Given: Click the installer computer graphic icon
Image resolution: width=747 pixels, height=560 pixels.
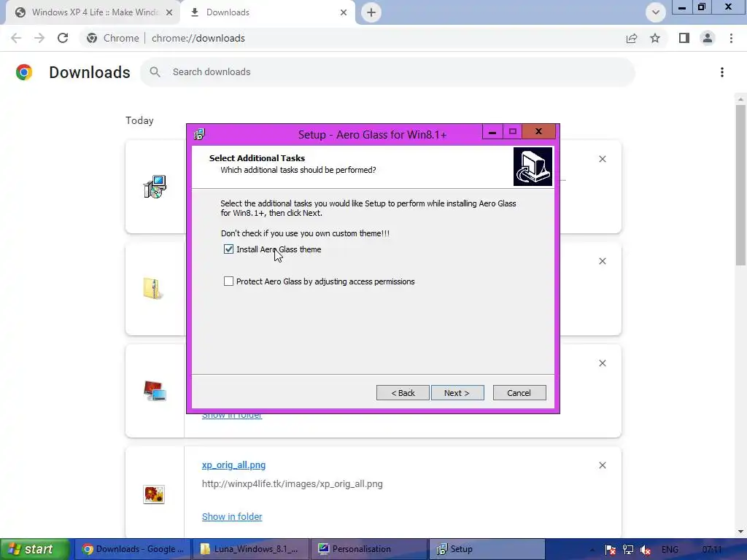Looking at the screenshot, I should pyautogui.click(x=533, y=166).
